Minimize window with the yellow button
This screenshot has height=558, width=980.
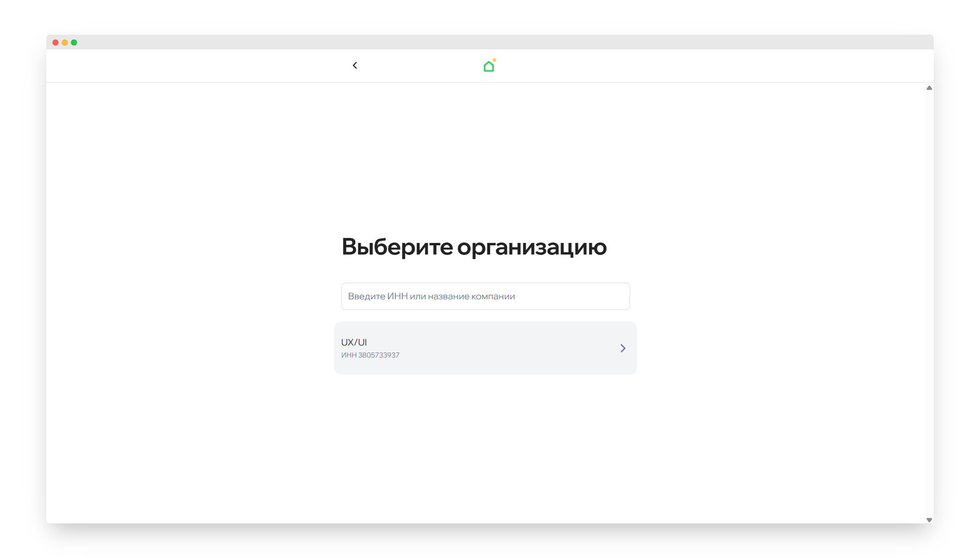point(65,42)
